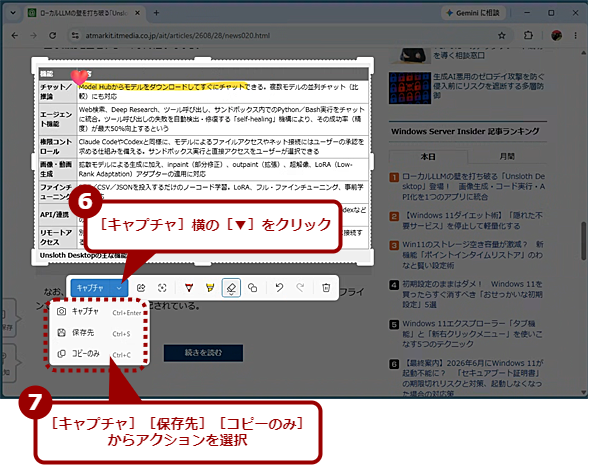Click the 画像・動画生成 table row header
Viewport: 589px width, 465px height.
(57, 169)
